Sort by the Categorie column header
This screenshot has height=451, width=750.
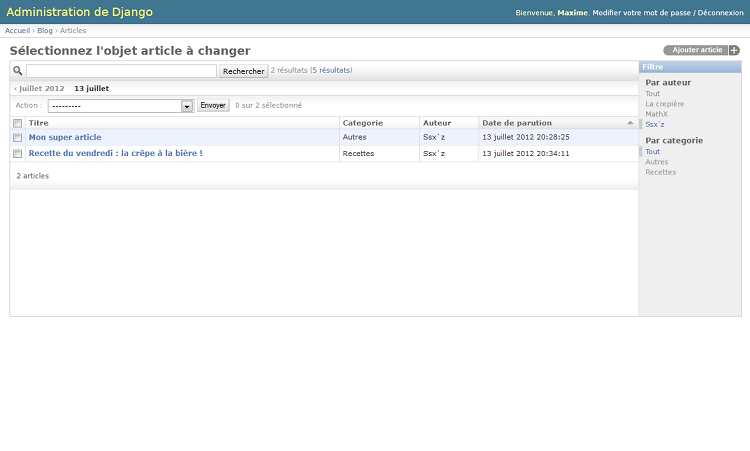[x=362, y=123]
